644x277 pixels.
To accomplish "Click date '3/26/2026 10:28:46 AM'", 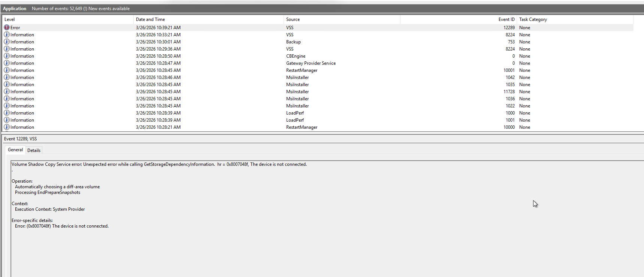I will (x=158, y=77).
